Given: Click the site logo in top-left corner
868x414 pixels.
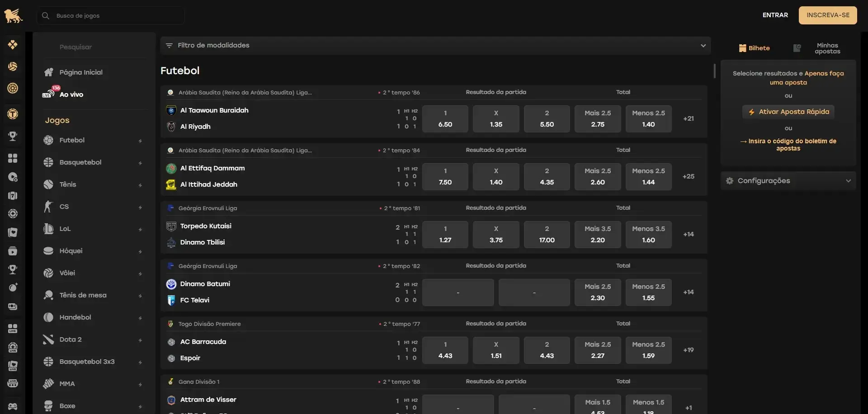Looking at the screenshot, I should (13, 16).
